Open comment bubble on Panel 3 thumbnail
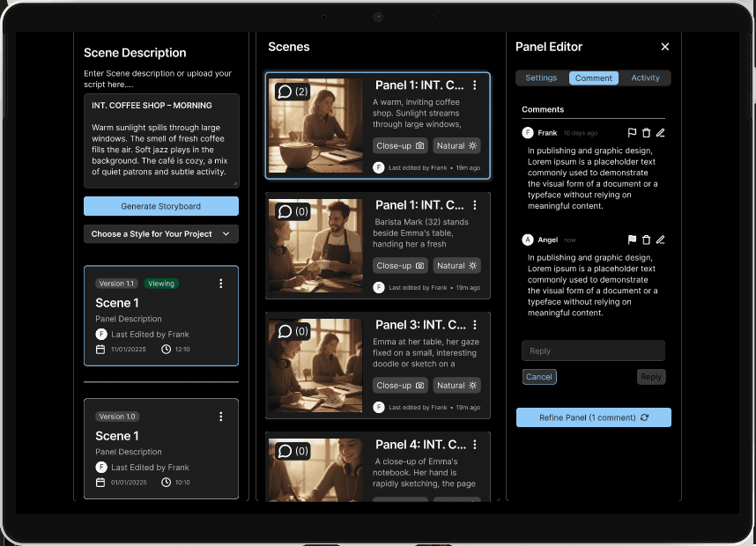756x546 pixels. [293, 331]
